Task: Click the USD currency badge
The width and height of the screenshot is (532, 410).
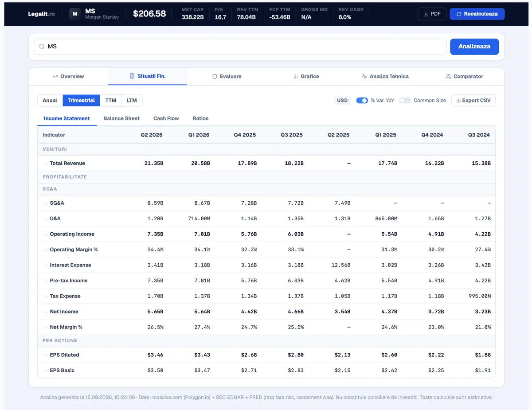Action: click(342, 101)
